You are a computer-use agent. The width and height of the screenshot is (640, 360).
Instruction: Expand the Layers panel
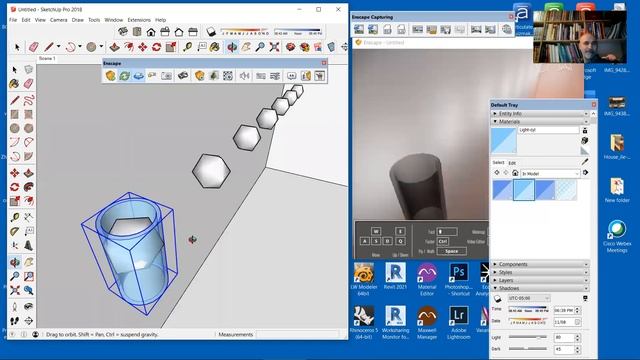[540, 280]
